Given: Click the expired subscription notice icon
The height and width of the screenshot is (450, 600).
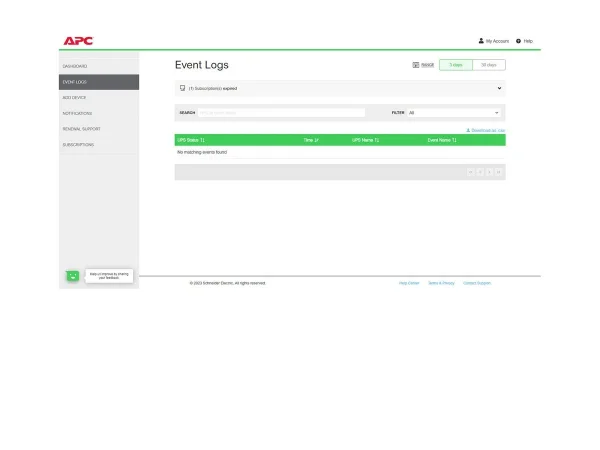Looking at the screenshot, I should pos(182,88).
